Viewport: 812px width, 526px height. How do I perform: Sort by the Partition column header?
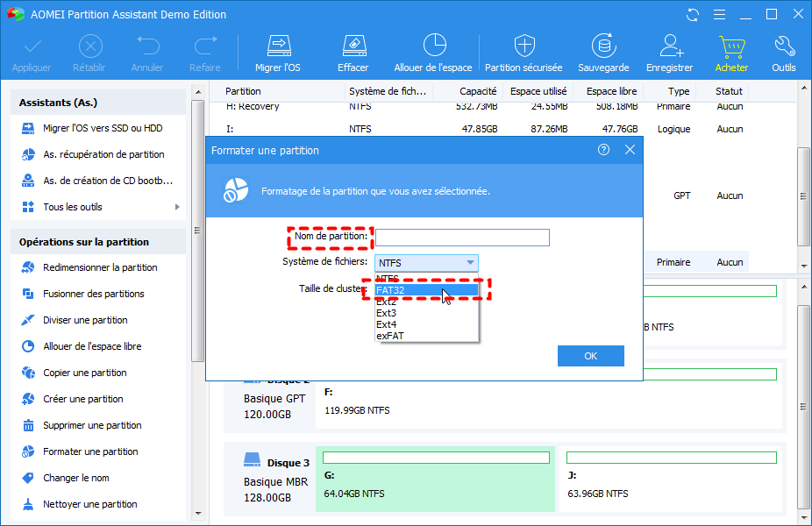click(243, 91)
